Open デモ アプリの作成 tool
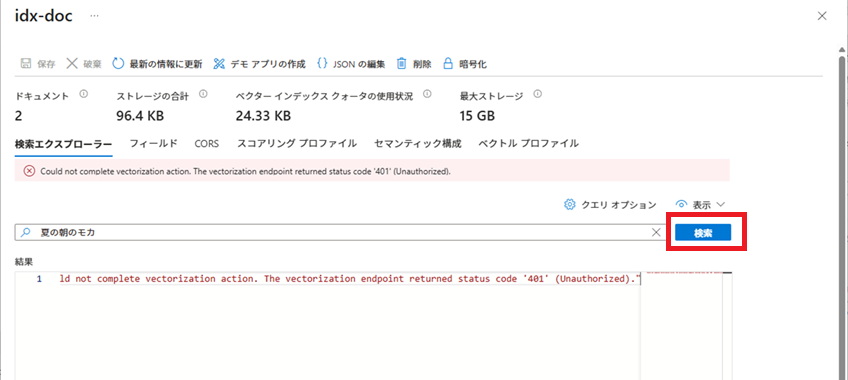 click(219, 64)
